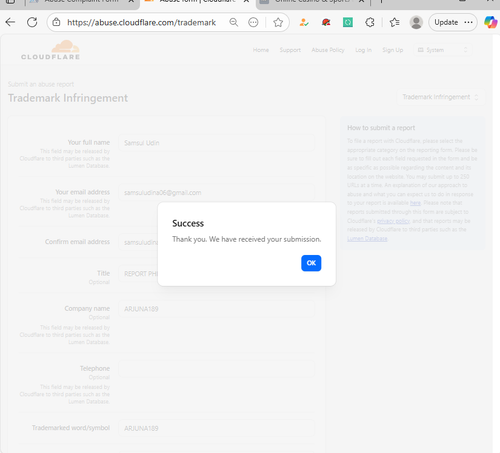Open the user profile avatar icon
Image resolution: width=500 pixels, height=453 pixels.
[x=416, y=22]
